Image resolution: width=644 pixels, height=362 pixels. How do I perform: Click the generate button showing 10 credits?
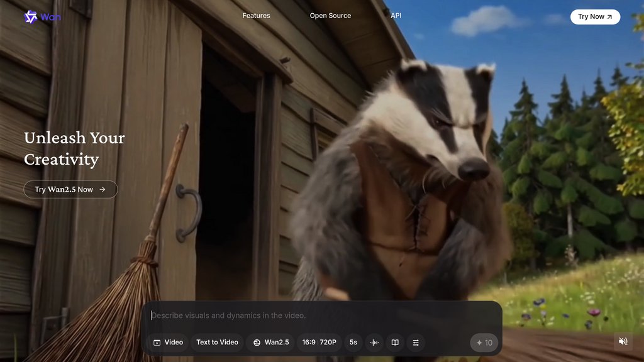tap(484, 343)
